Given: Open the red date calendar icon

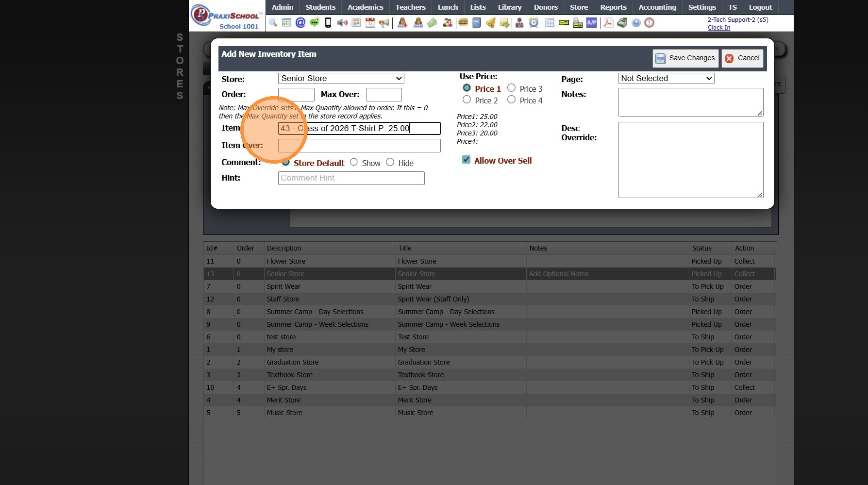Looking at the screenshot, I should tap(370, 23).
